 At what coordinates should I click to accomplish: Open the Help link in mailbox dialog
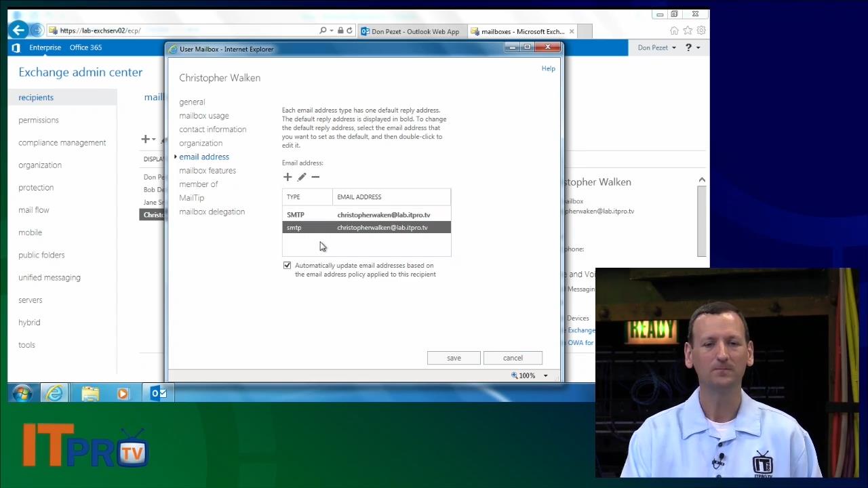(548, 68)
